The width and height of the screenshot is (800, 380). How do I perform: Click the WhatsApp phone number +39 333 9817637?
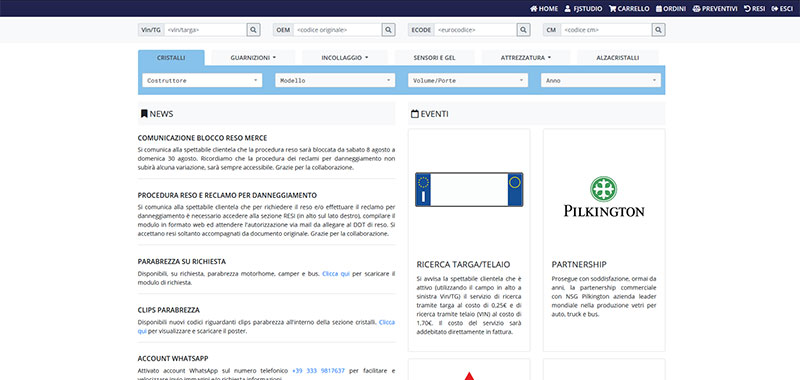[318, 371]
